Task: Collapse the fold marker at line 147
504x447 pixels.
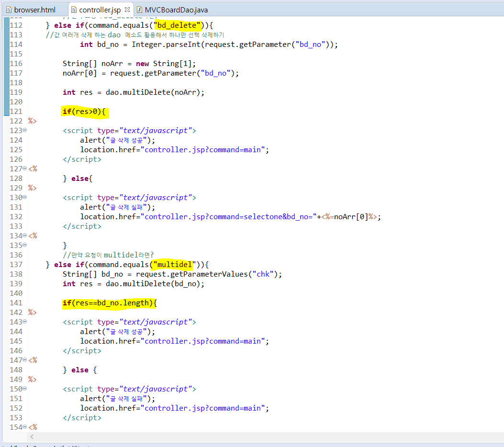Action: (x=25, y=359)
